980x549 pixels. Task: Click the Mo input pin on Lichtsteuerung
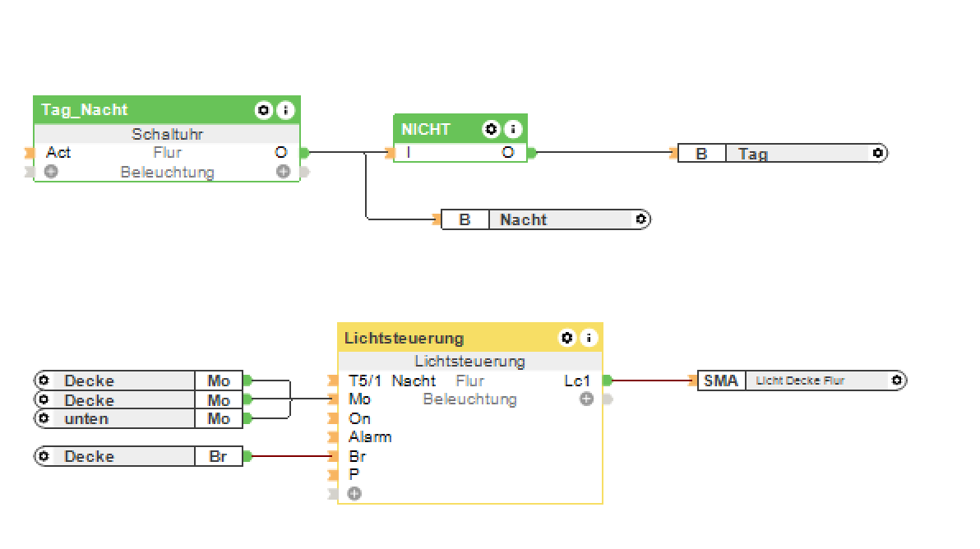(332, 399)
